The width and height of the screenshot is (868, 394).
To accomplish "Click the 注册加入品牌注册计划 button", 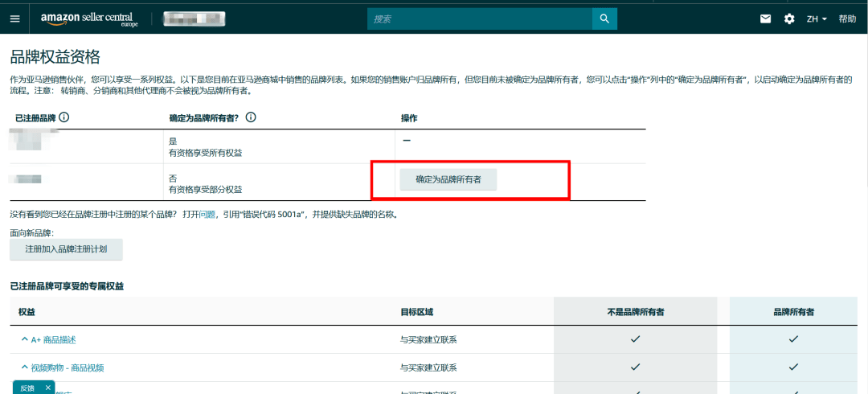I will pos(66,249).
